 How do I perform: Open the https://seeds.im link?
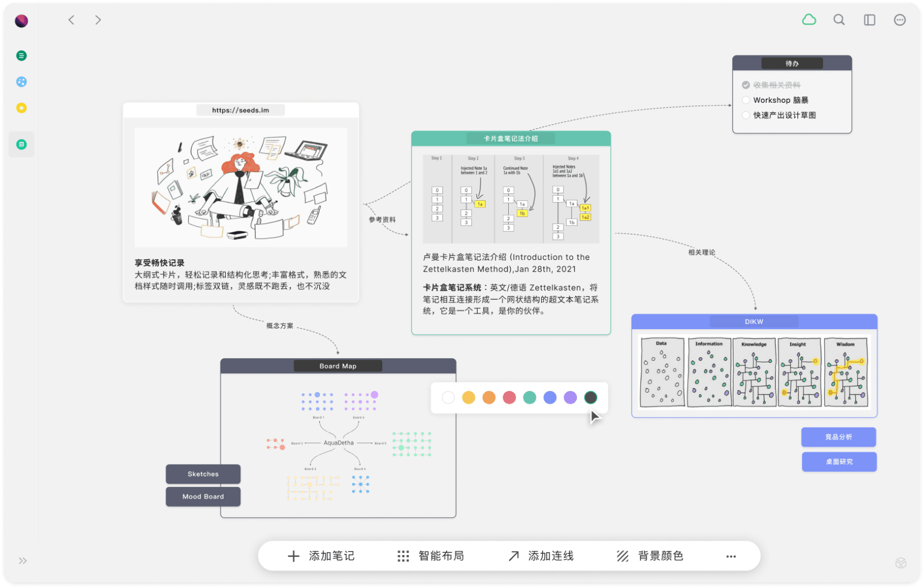240,109
